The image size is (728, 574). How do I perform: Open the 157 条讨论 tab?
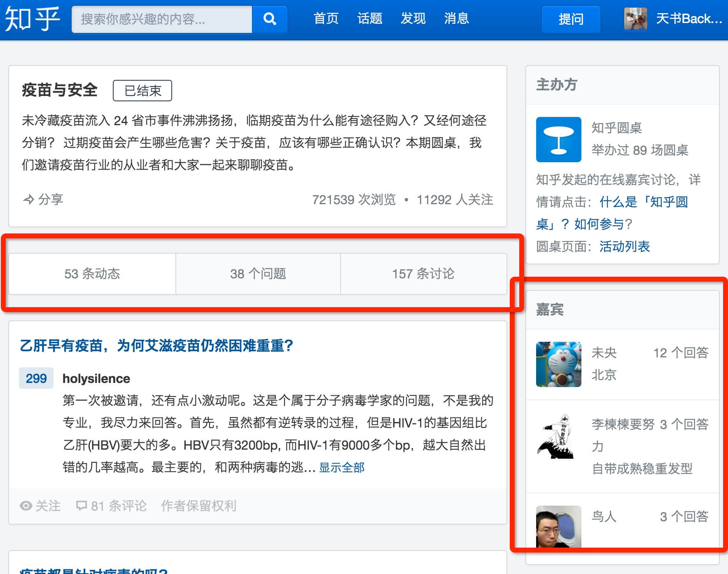(423, 274)
